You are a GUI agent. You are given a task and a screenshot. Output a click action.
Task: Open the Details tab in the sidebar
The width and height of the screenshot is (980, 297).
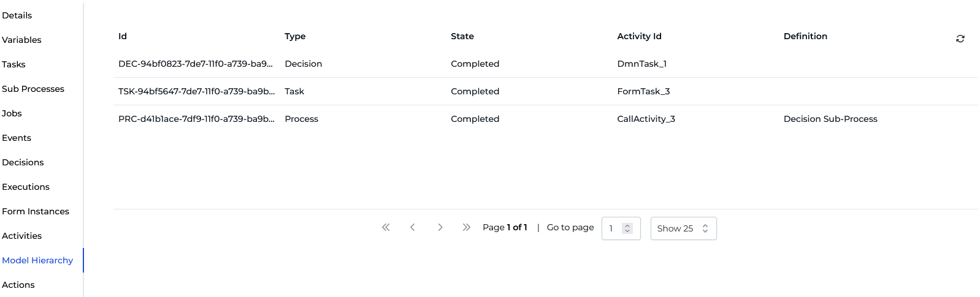point(17,15)
